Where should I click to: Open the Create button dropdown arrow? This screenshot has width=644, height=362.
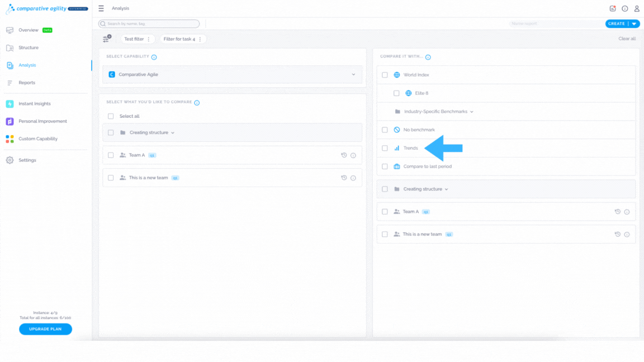(634, 24)
